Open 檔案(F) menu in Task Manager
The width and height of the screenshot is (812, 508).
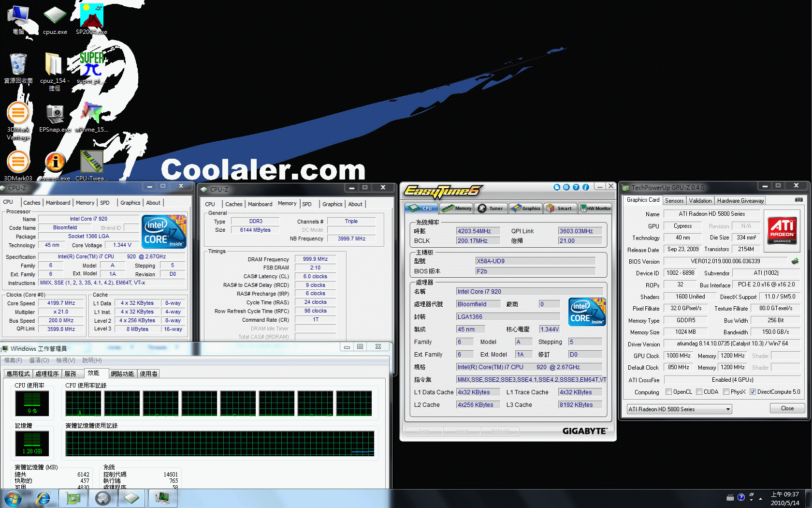point(13,360)
